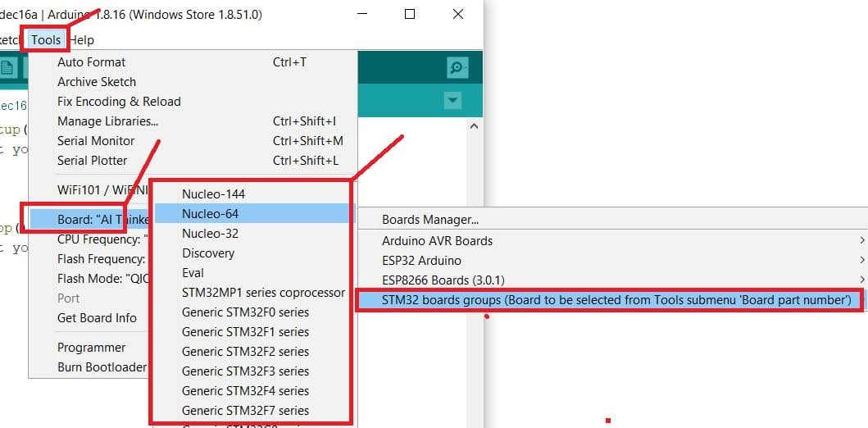The width and height of the screenshot is (868, 428).
Task: Open STM32 boards groups submenu
Action: [613, 300]
